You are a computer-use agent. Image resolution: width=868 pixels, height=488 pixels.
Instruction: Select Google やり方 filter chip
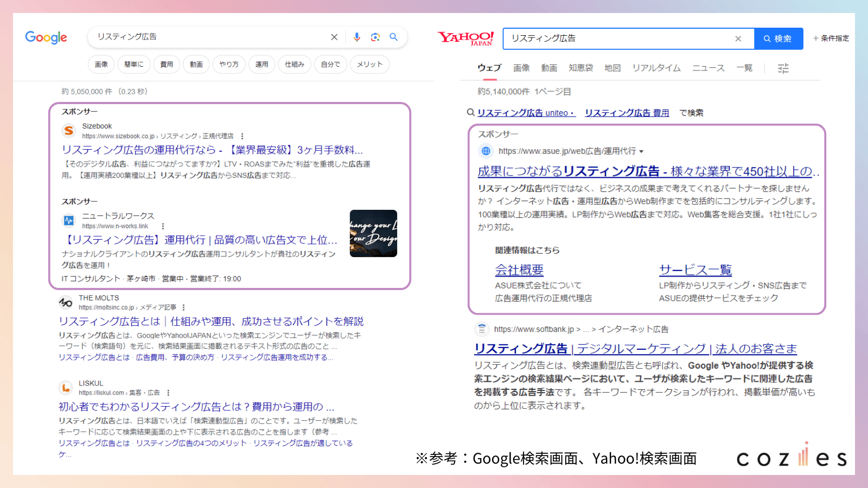[x=229, y=64]
